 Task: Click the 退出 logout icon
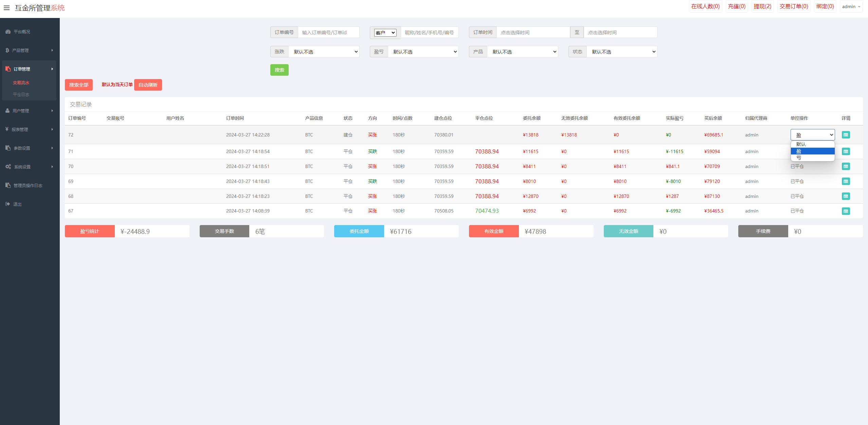click(8, 204)
